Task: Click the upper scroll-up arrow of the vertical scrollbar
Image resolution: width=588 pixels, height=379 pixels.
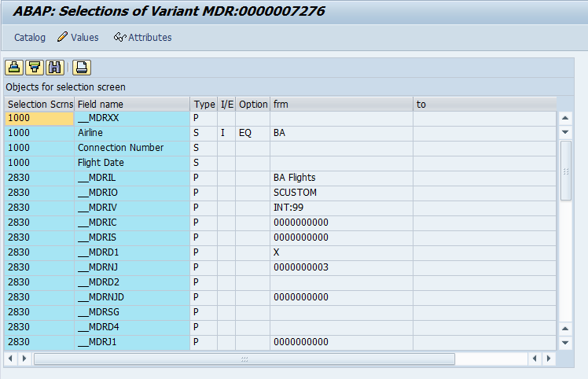Action: 565,118
